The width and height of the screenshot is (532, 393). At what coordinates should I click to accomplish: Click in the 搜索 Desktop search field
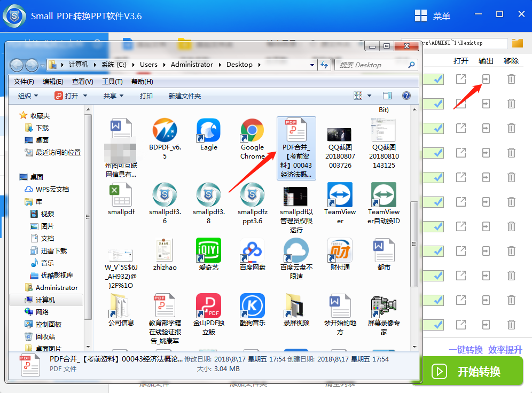(376, 65)
